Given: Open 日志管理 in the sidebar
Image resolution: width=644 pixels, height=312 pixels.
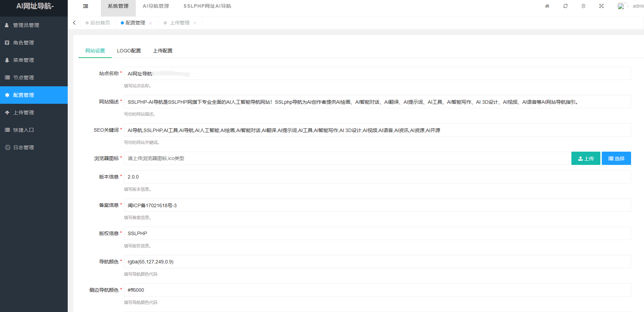Looking at the screenshot, I should pos(34,147).
